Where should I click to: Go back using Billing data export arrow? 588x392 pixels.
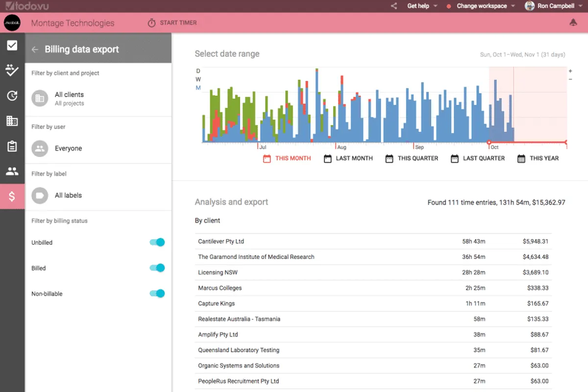tap(35, 50)
